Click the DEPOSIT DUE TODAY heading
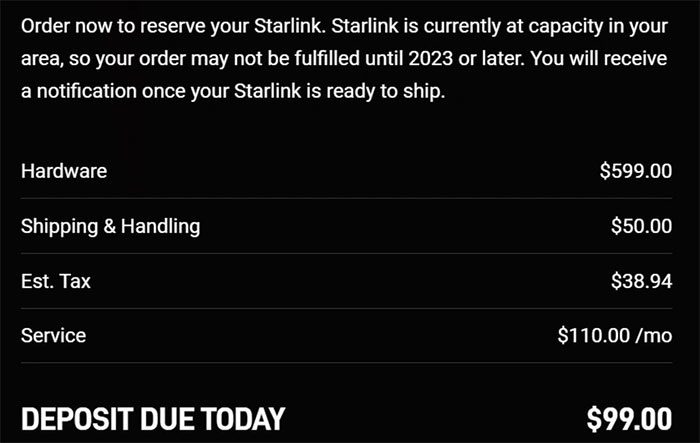Screen dimensions: 700x443 tap(153, 419)
